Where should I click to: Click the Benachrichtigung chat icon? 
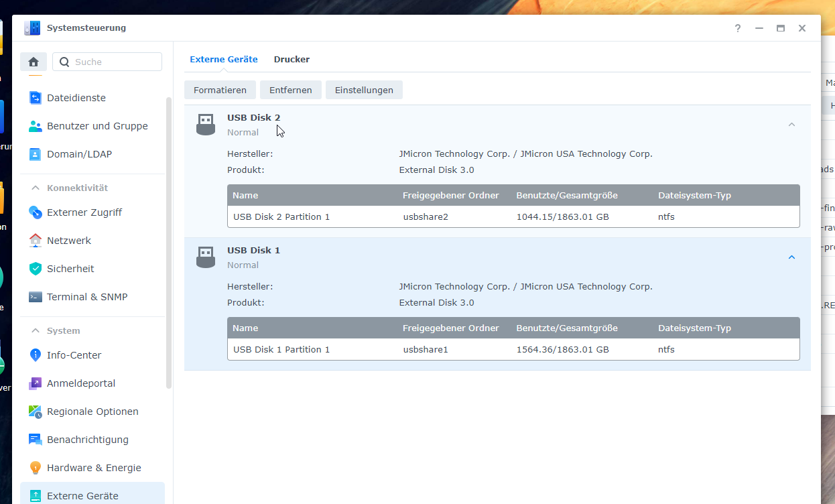[x=36, y=440]
